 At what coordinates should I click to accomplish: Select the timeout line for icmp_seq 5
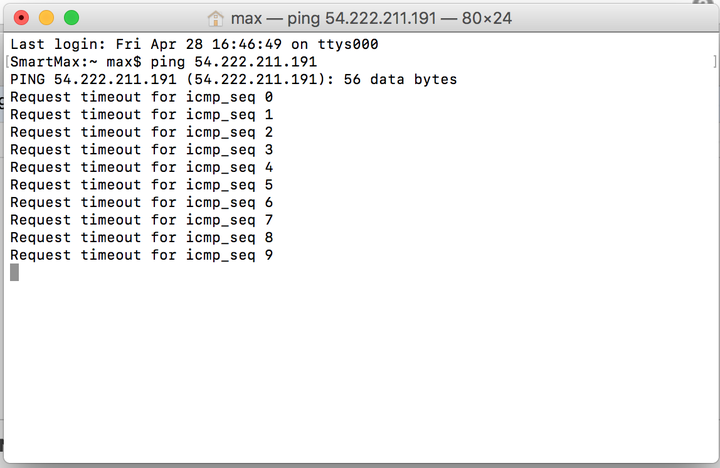point(141,185)
